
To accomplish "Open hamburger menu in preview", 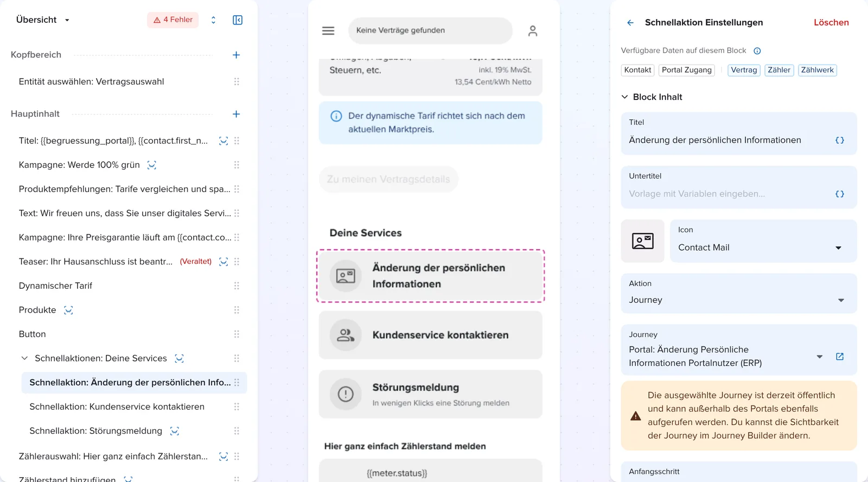I will pos(328,31).
